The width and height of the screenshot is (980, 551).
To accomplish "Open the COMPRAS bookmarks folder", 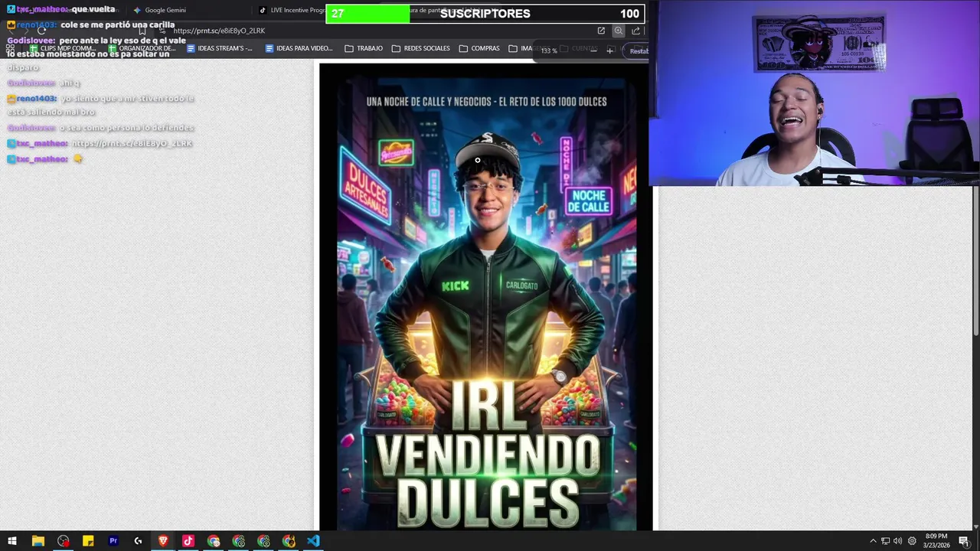I will (x=479, y=48).
